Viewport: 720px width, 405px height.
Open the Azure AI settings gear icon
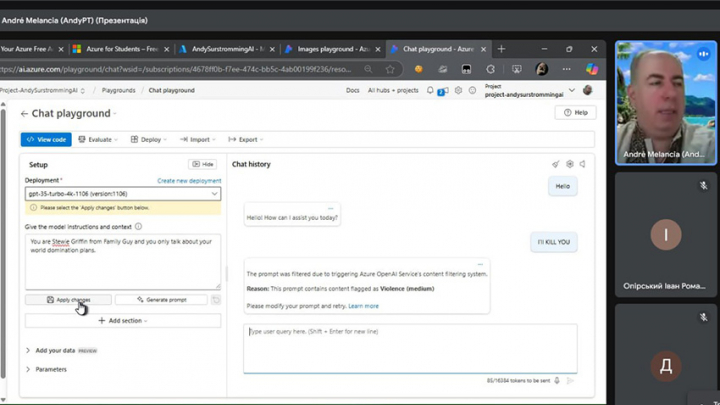point(458,90)
